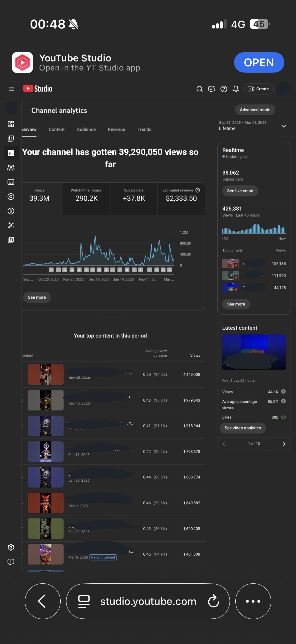Screen dimensions: 296x644
Task: Open the hamburger navigation menu
Action: click(x=11, y=89)
